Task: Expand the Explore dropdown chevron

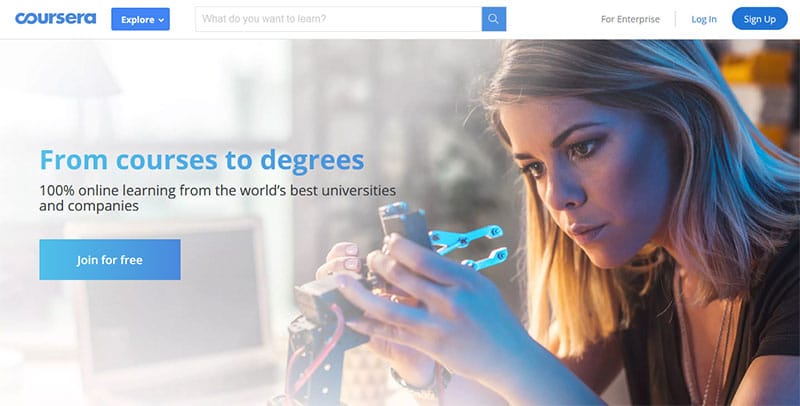Action: 161,20
